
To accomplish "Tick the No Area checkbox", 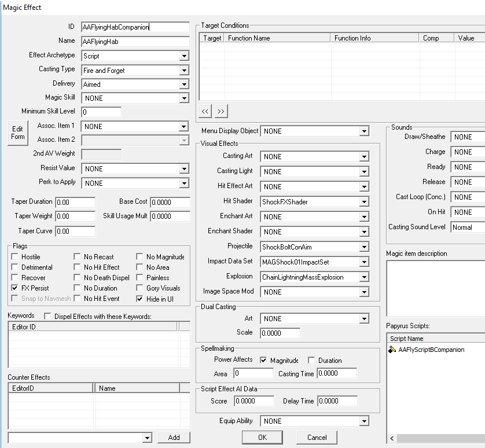I will point(139,267).
